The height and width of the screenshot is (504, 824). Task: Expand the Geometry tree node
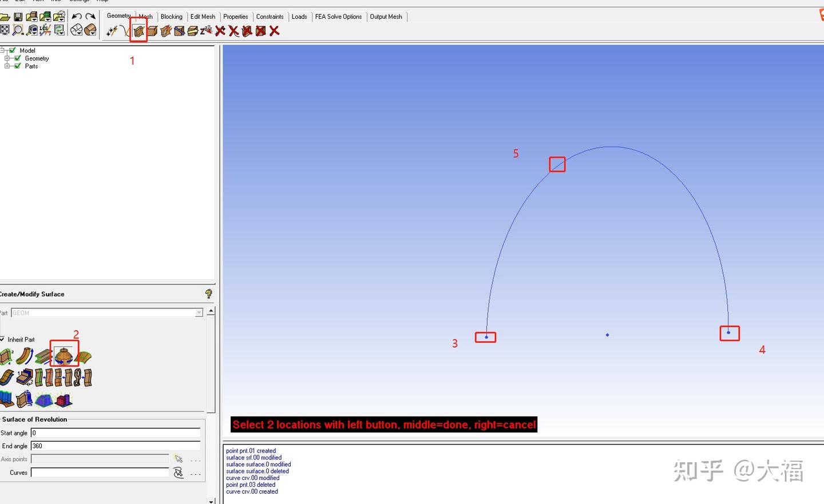7,58
